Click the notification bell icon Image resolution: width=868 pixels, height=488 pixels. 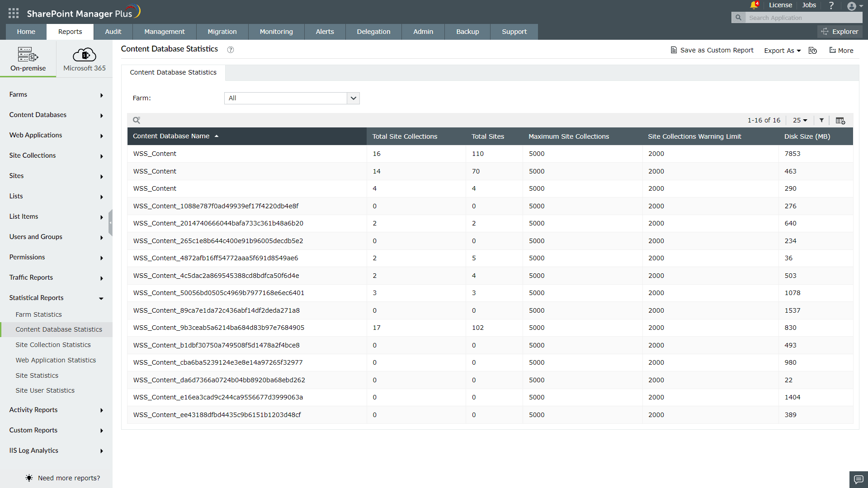[x=754, y=5]
